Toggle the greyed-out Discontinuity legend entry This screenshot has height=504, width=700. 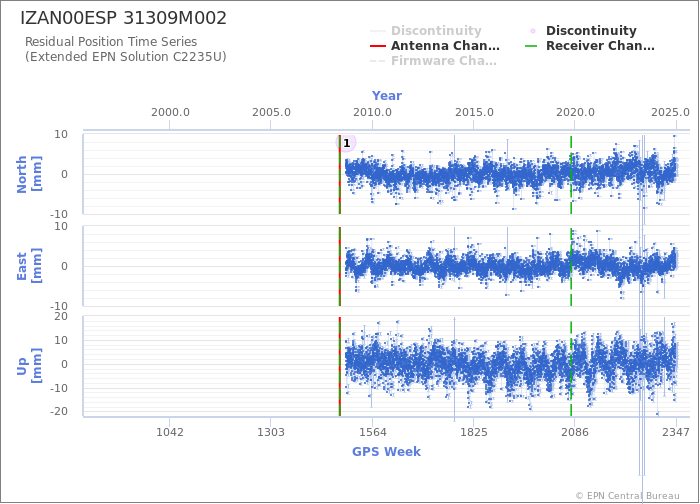tap(426, 31)
